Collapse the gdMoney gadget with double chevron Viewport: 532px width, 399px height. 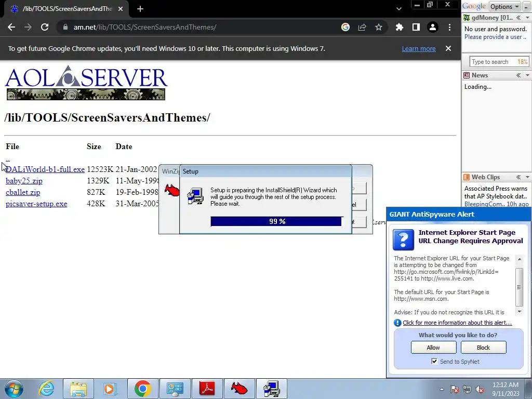pyautogui.click(x=518, y=18)
